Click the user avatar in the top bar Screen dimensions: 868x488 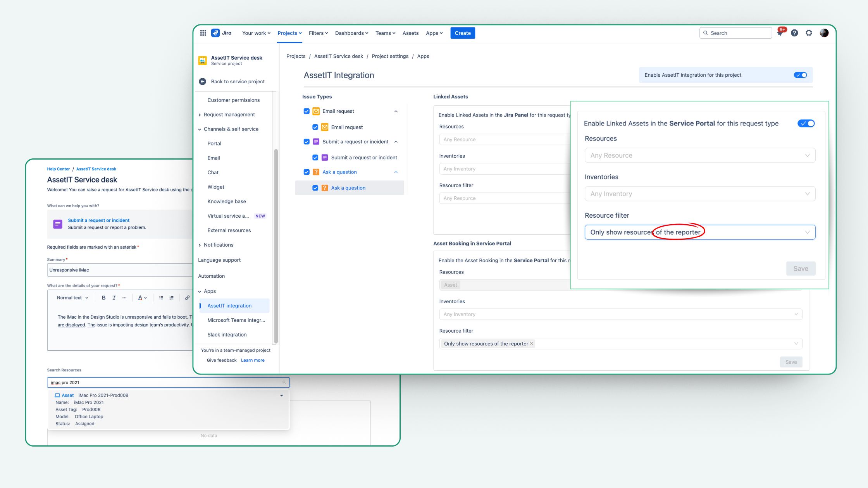click(824, 33)
